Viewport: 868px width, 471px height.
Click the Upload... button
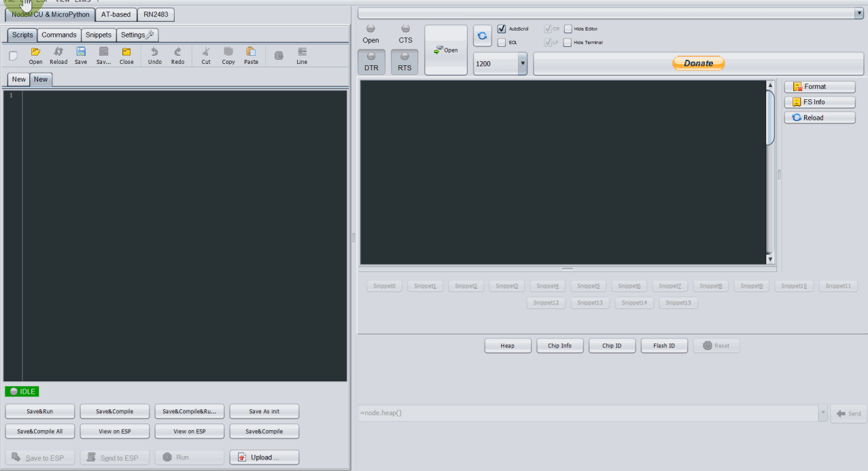[x=264, y=457]
